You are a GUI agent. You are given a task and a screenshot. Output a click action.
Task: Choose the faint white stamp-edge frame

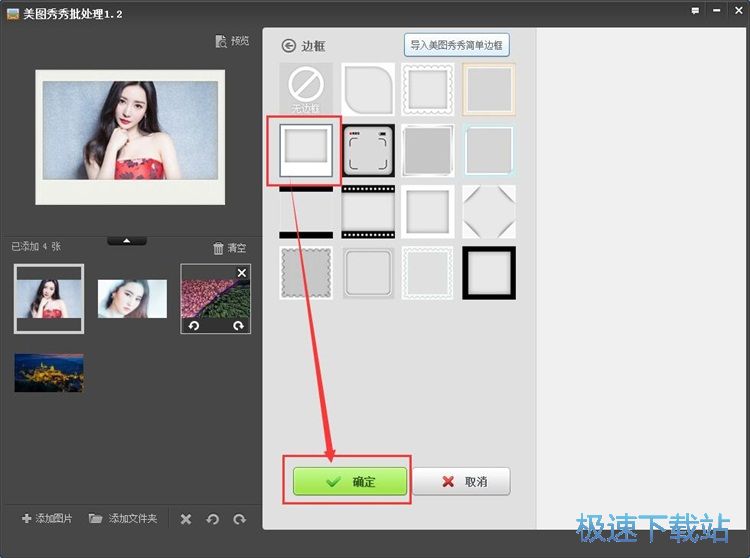pyautogui.click(x=428, y=273)
